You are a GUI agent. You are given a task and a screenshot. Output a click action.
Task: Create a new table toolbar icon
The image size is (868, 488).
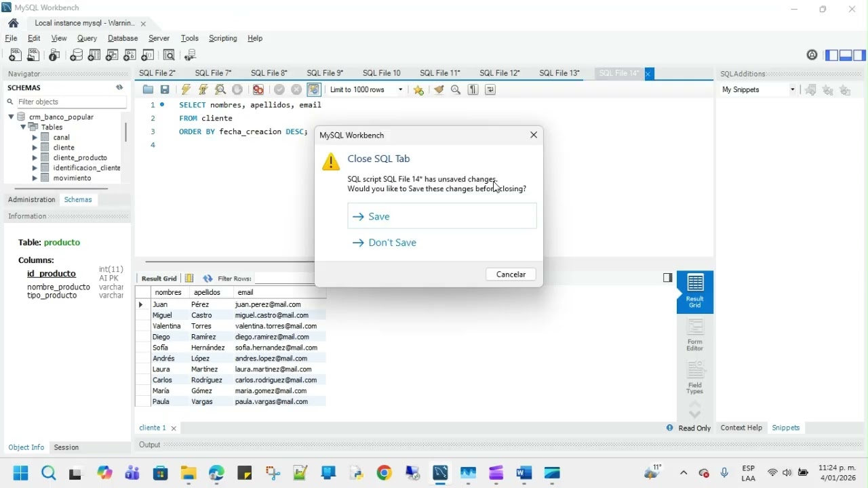click(94, 56)
